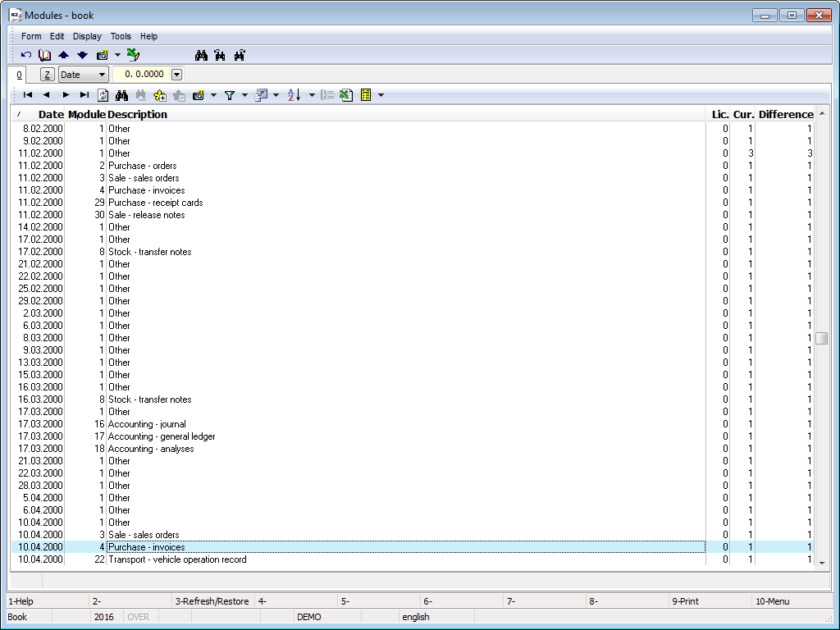Viewport: 840px width, 630px height.
Task: Click the camera icon in top toolbar
Action: 103,55
